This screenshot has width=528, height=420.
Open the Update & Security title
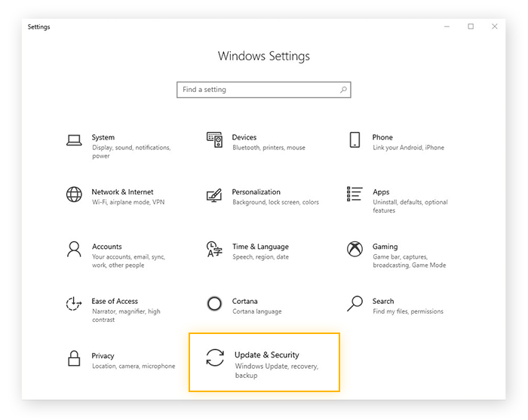[267, 355]
